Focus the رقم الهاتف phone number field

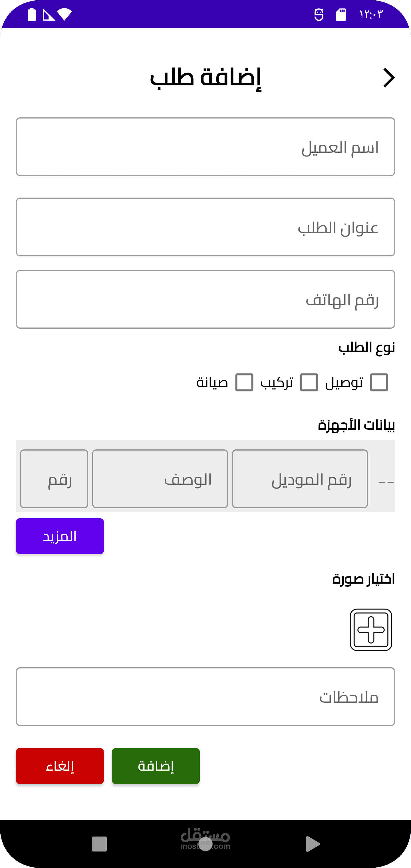click(x=205, y=299)
